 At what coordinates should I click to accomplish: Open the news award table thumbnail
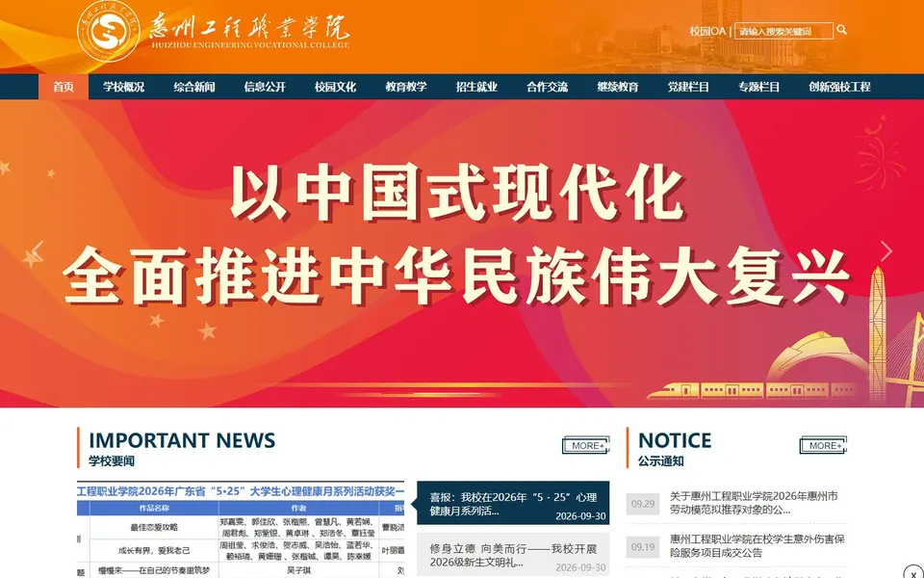[241, 530]
